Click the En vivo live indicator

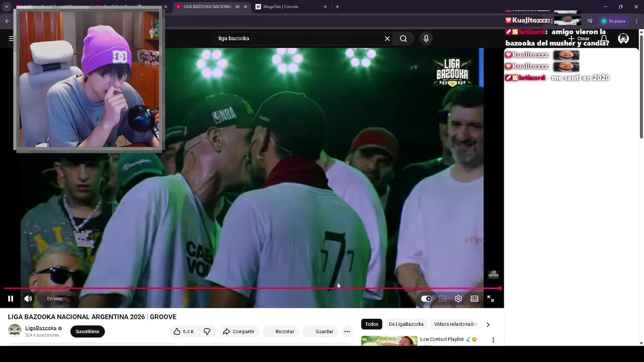tap(52, 299)
